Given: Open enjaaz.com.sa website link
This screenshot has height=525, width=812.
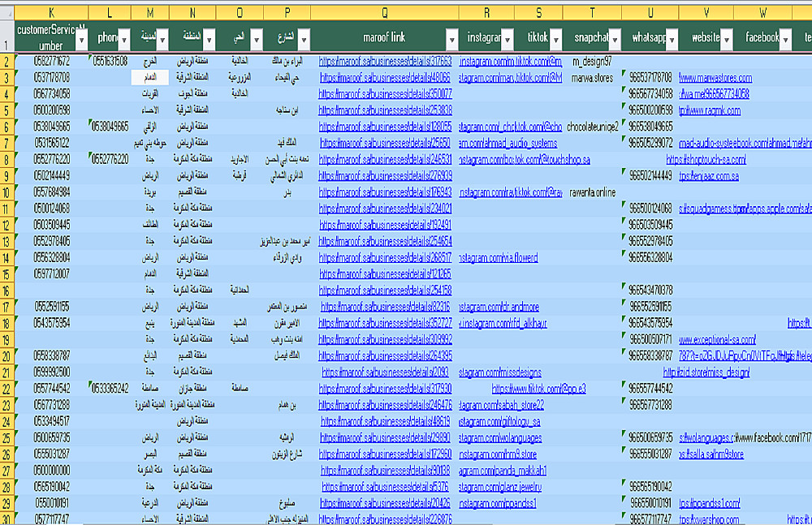Looking at the screenshot, I should (x=708, y=176).
